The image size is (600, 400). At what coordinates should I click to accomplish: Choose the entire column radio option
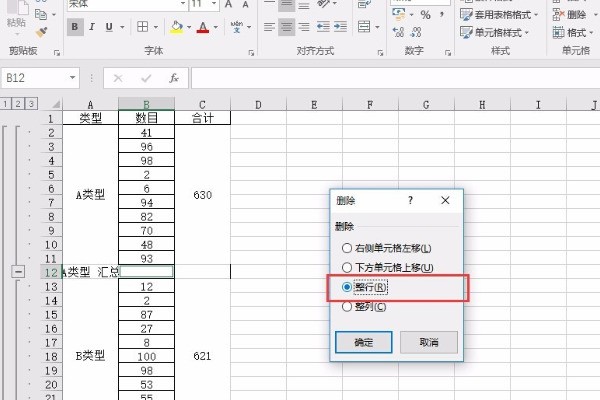[347, 307]
